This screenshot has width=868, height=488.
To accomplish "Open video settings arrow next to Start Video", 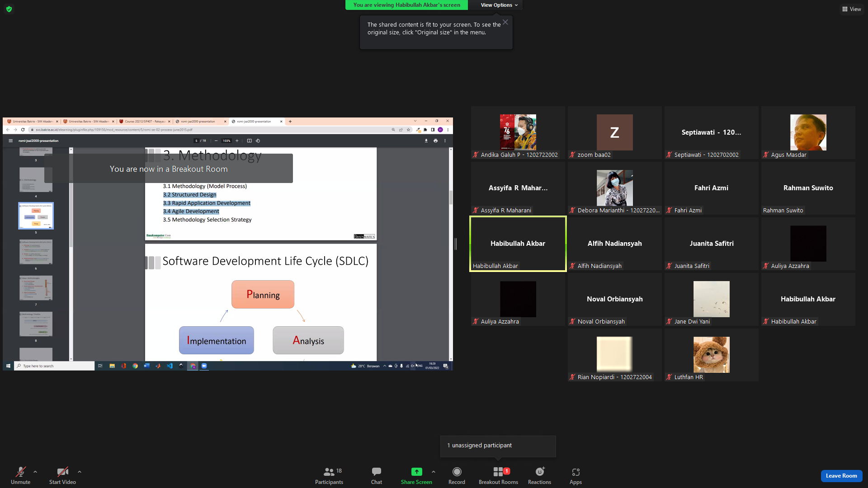I will click(x=80, y=472).
